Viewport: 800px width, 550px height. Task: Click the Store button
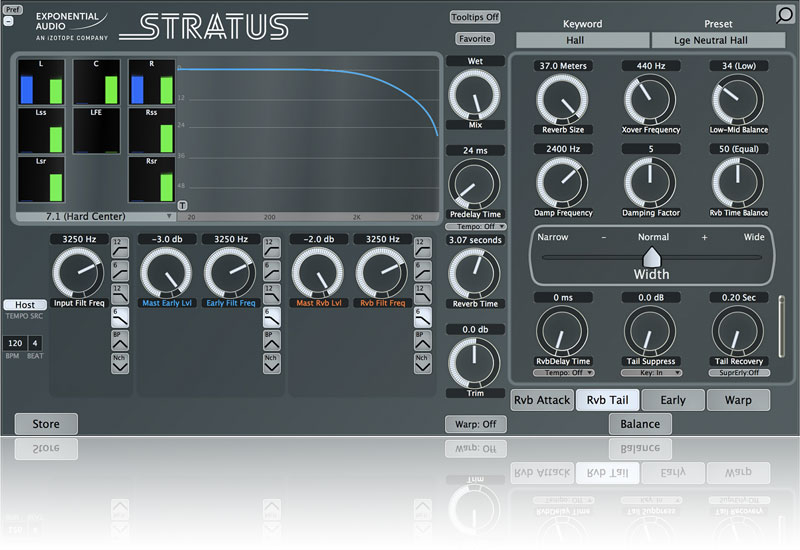tap(46, 424)
